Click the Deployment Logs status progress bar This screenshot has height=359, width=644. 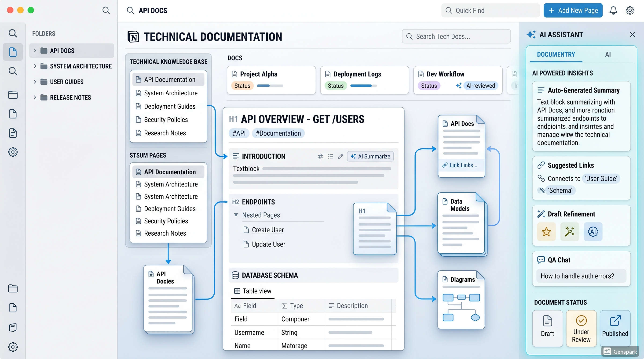[x=363, y=86]
